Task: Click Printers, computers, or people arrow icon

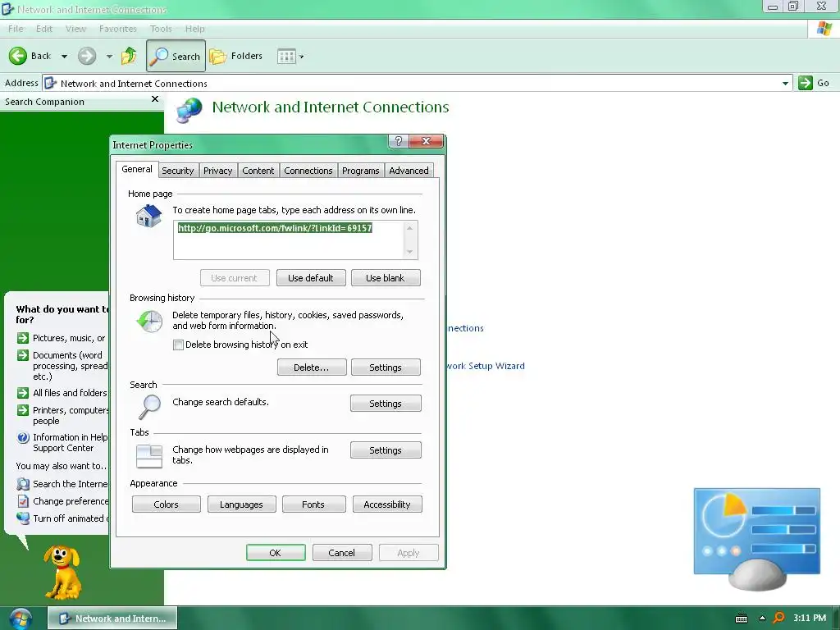Action: point(22,410)
